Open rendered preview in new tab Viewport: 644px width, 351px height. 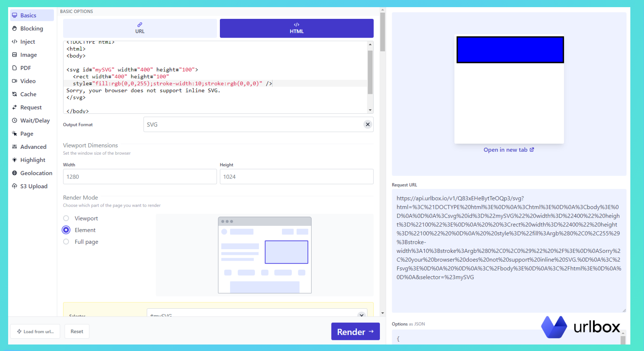coord(508,150)
